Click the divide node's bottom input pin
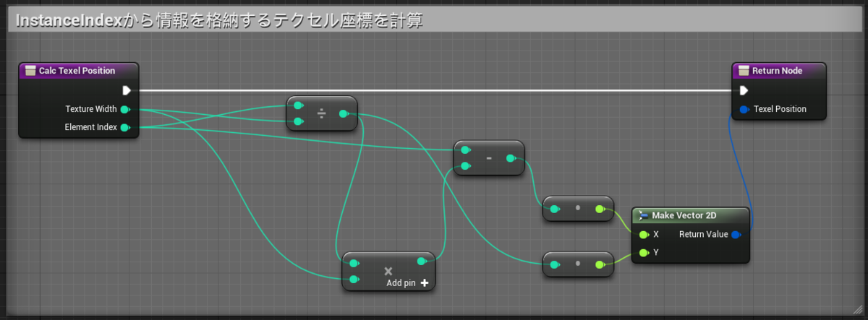 (298, 121)
